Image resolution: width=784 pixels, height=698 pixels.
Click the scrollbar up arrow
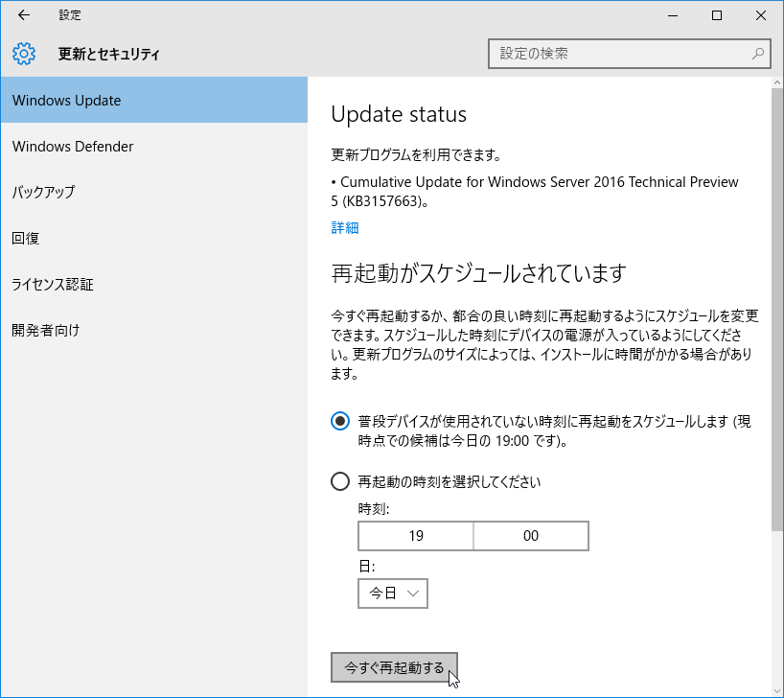777,82
